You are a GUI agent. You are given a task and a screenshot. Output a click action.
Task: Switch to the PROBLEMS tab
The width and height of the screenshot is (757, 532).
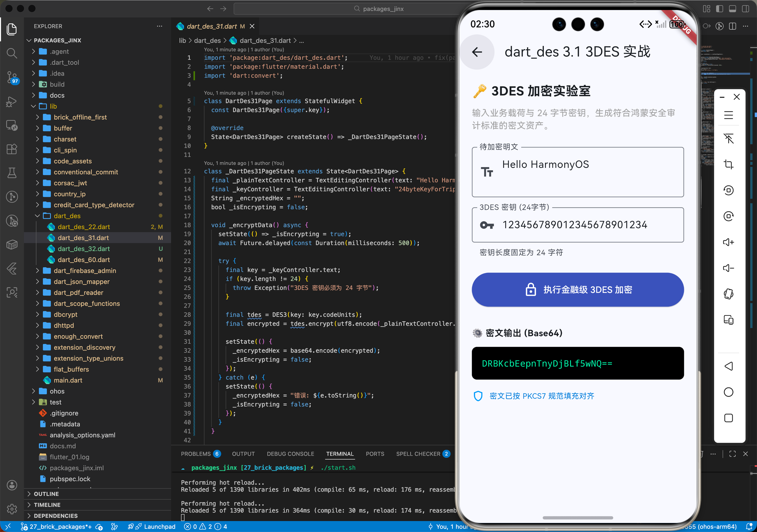195,454
